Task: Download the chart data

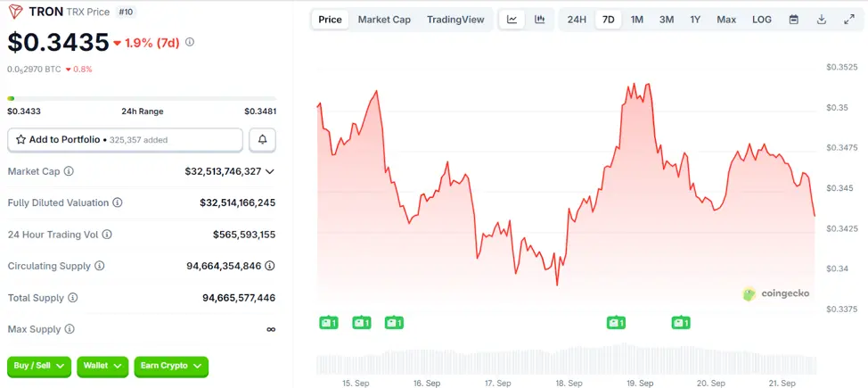Action: (x=822, y=20)
